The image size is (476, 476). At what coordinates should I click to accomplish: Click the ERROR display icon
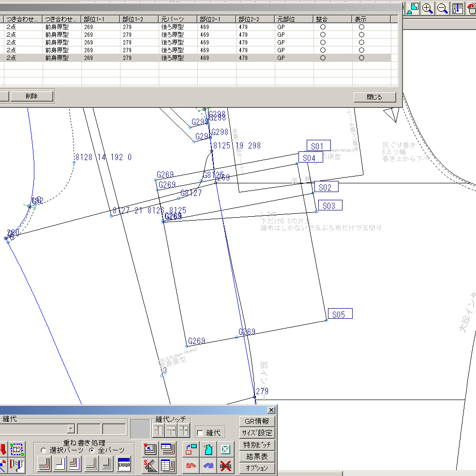click(x=124, y=464)
